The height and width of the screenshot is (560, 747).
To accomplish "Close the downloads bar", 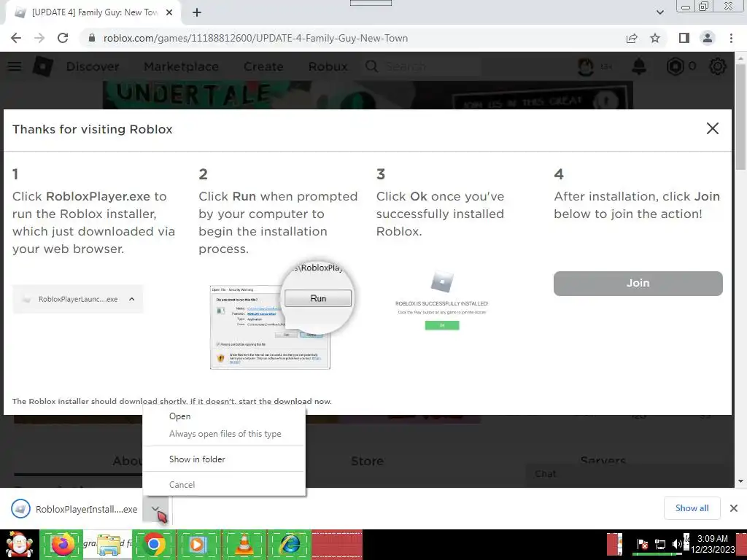I will tap(734, 508).
